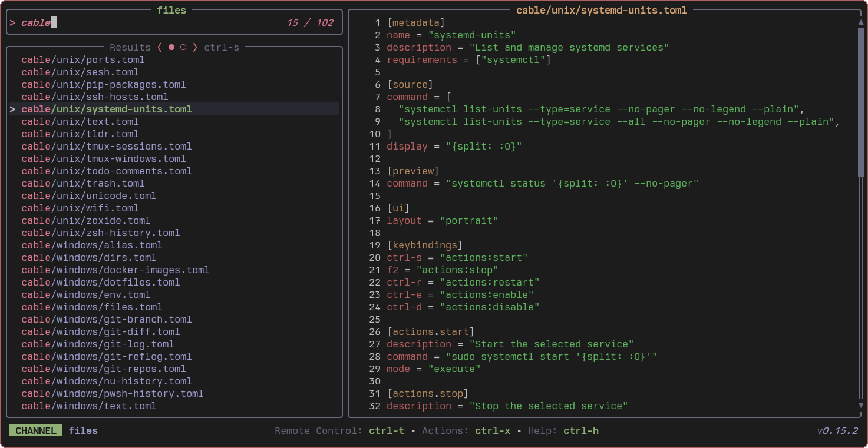Focus the search input containing 'cable'

(x=147, y=23)
